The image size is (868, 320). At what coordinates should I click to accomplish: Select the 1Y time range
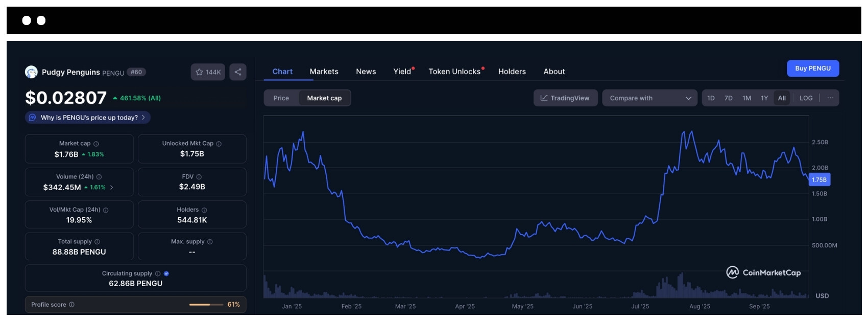point(764,98)
